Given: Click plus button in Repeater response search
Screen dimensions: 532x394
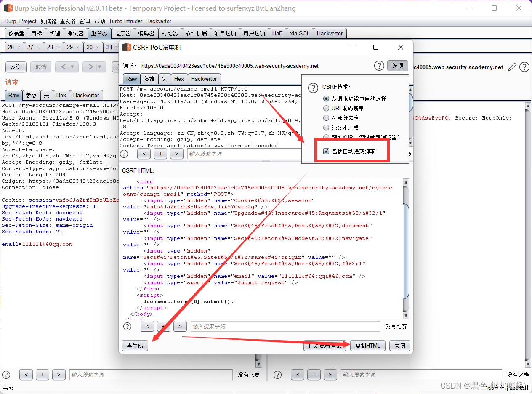Looking at the screenshot, I should [314, 375].
